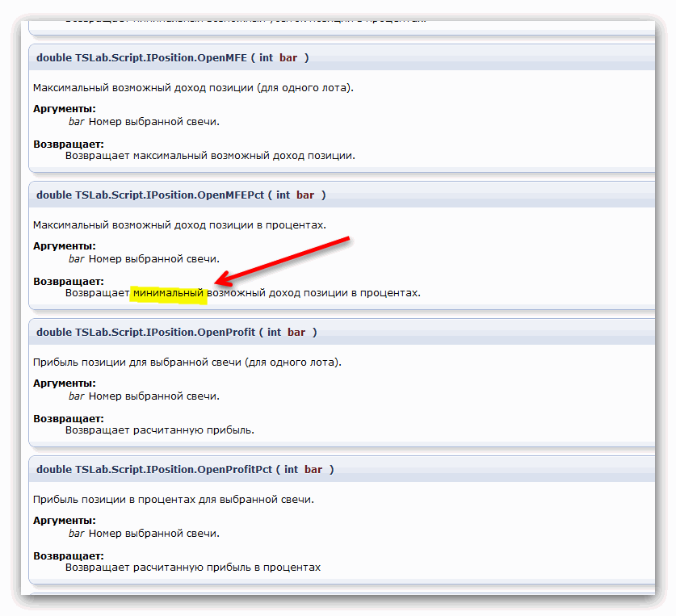Click 'Возвращает:' label in the OpenMFEPct section
This screenshot has height=616, width=676.
point(69,281)
